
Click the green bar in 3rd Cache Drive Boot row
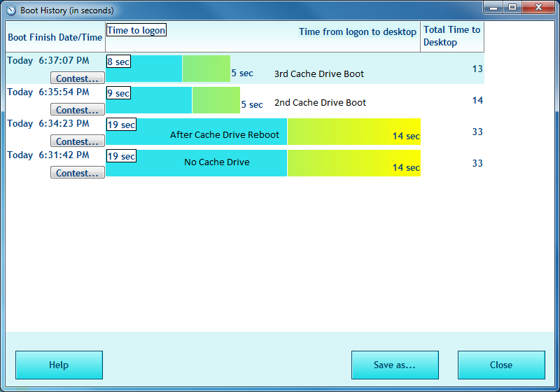206,69
